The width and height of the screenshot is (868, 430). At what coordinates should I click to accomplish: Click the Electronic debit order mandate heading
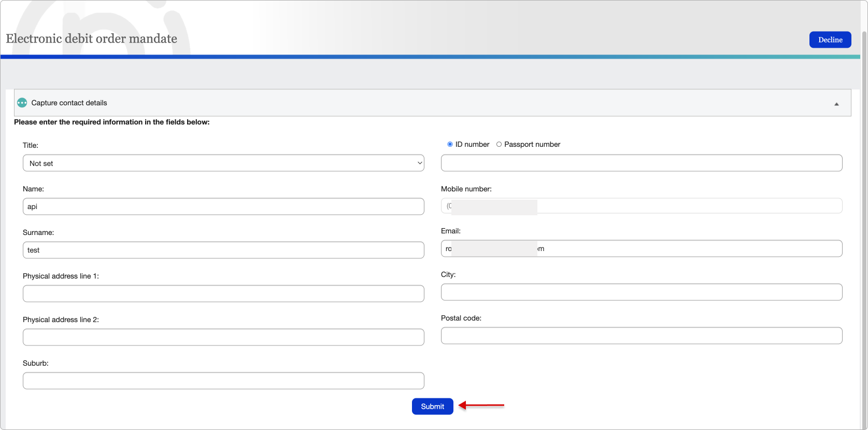tap(92, 38)
